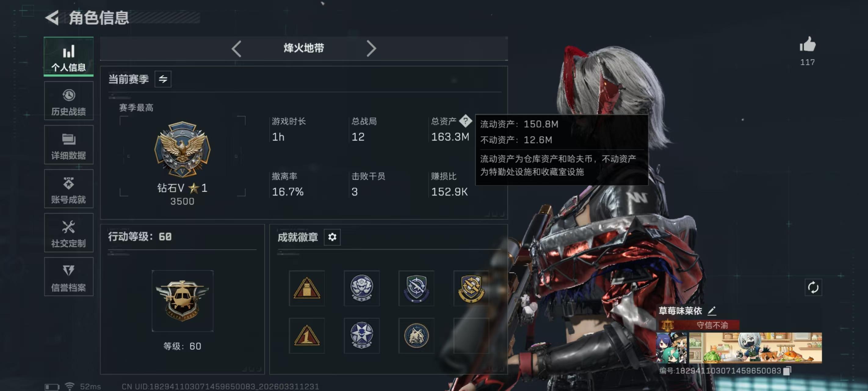Click the back arrow beside 角色信息

[x=52, y=17]
